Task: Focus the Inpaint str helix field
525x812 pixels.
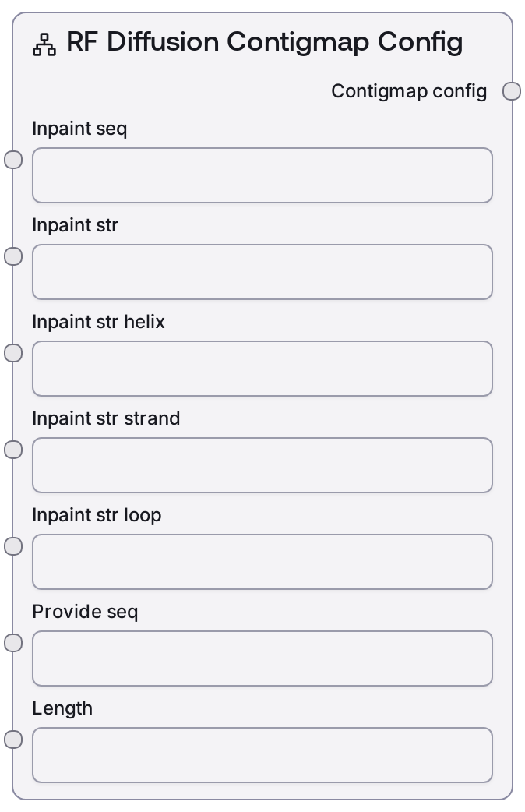Action: 262,369
